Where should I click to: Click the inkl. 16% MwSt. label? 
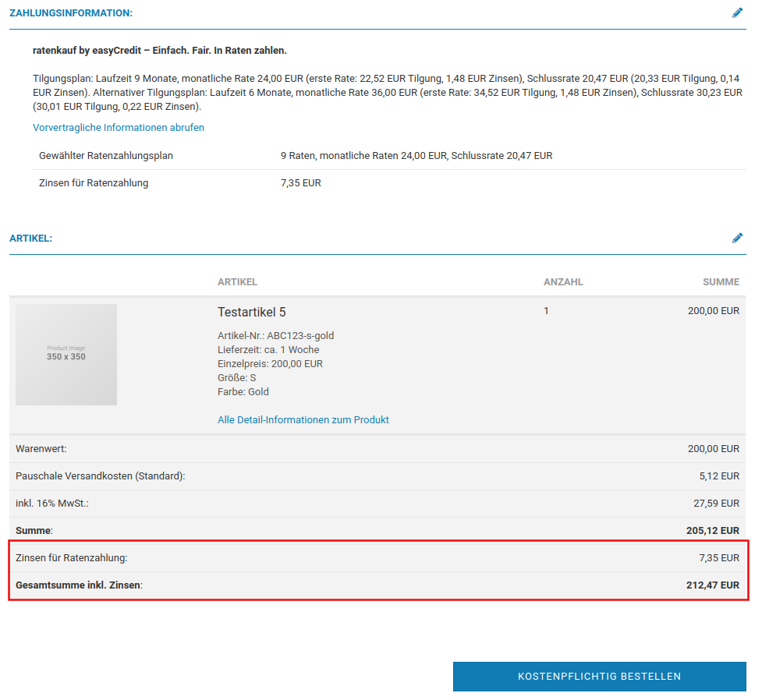coord(52,504)
